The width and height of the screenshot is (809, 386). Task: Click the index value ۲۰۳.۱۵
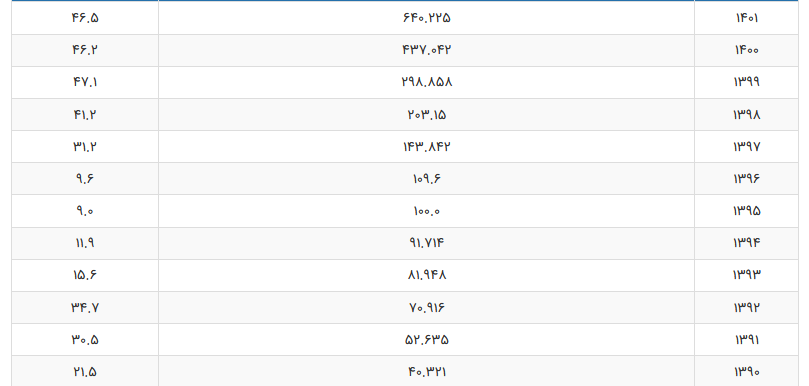(426, 115)
